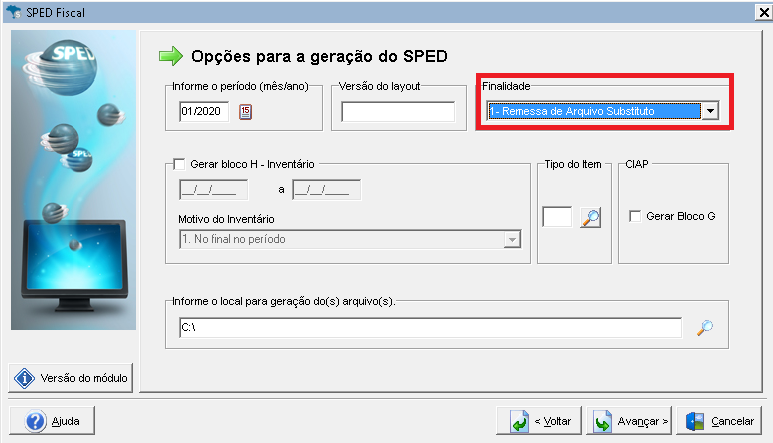Click the Versão do módulo button
773x443 pixels.
70,378
